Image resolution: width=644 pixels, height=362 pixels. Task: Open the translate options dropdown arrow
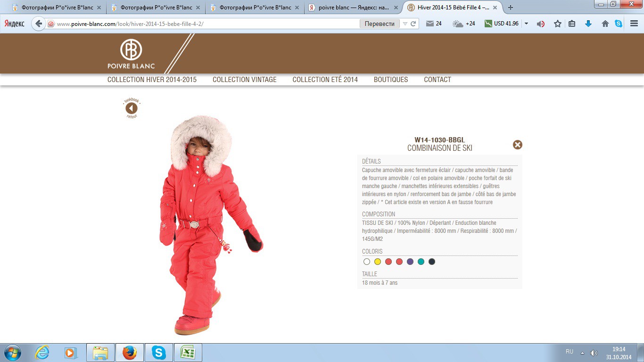(x=405, y=24)
